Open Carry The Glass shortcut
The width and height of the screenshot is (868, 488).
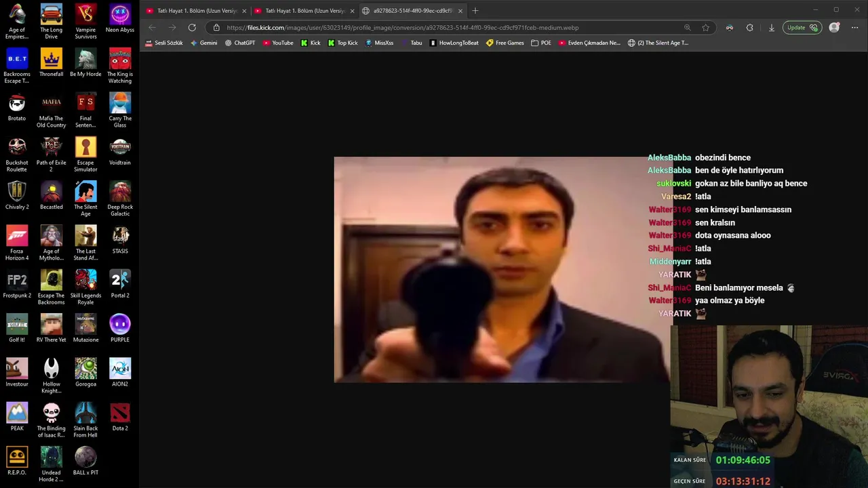[120, 110]
